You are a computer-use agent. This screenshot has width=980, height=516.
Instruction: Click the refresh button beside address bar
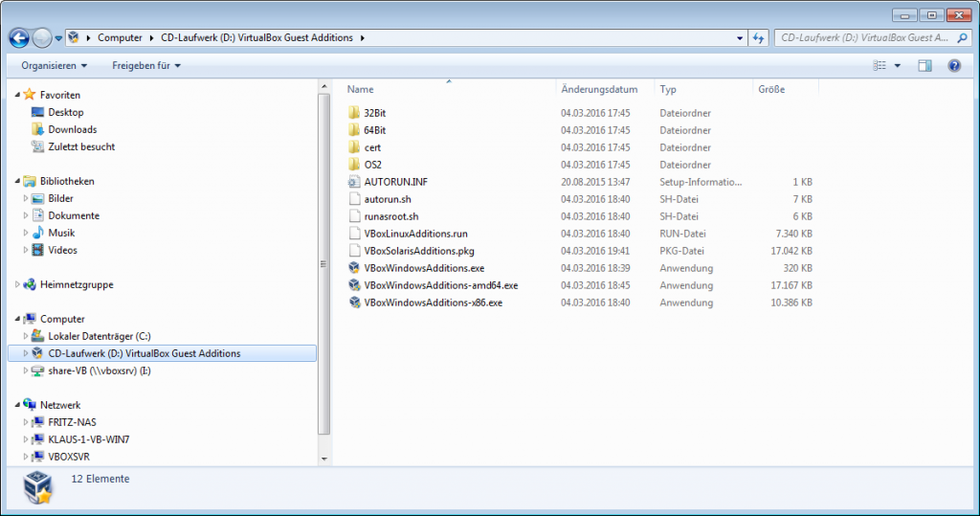(x=759, y=38)
